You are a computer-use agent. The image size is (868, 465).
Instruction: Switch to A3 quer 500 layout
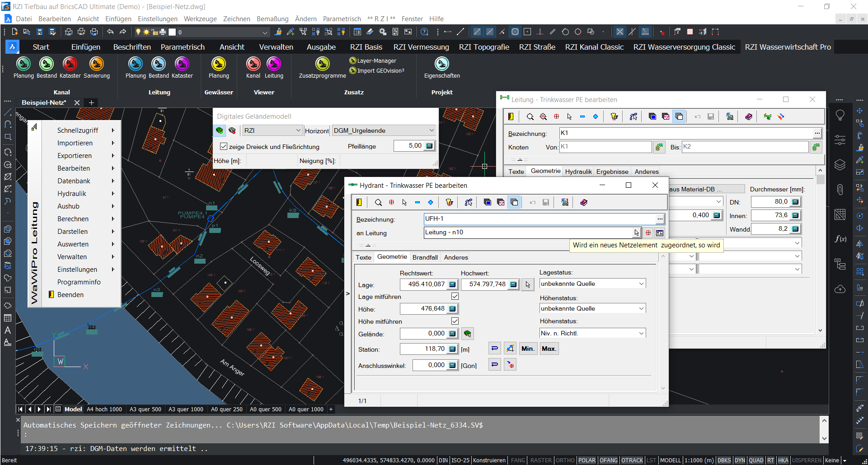(145, 409)
